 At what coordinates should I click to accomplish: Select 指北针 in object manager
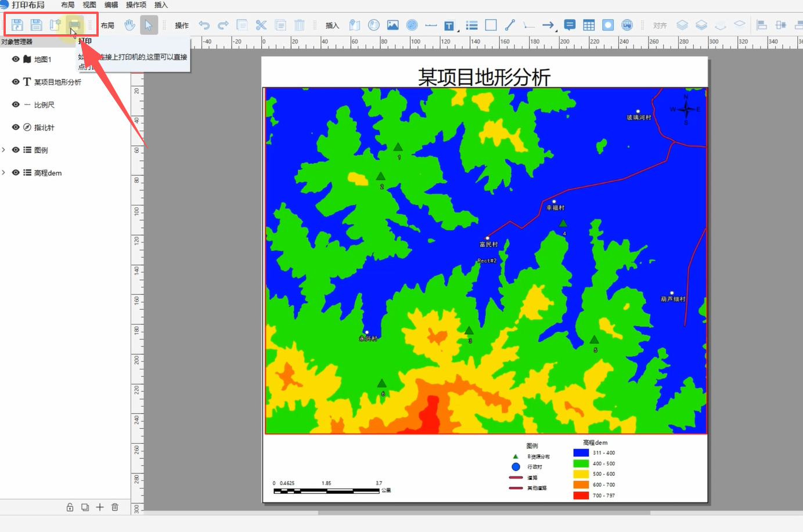tap(44, 127)
